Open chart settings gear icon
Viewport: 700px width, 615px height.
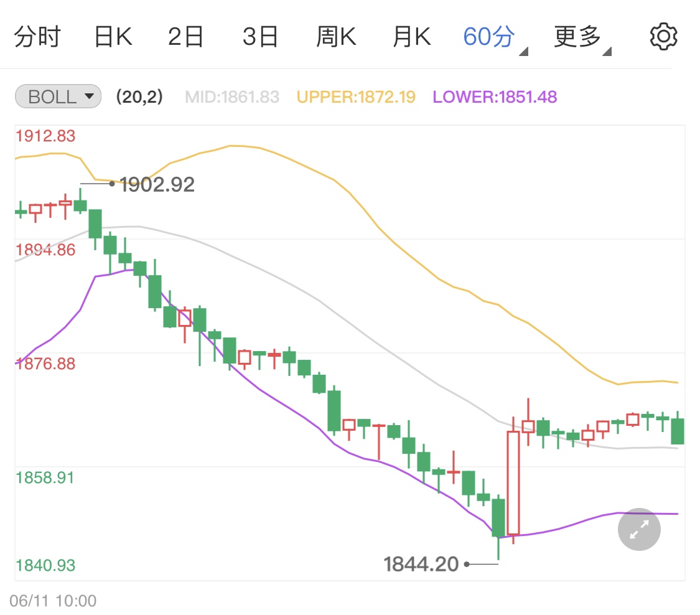pos(663,37)
